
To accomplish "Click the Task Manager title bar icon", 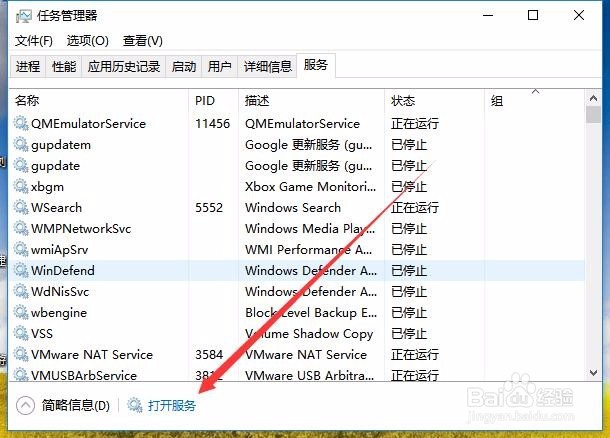I will click(x=23, y=16).
